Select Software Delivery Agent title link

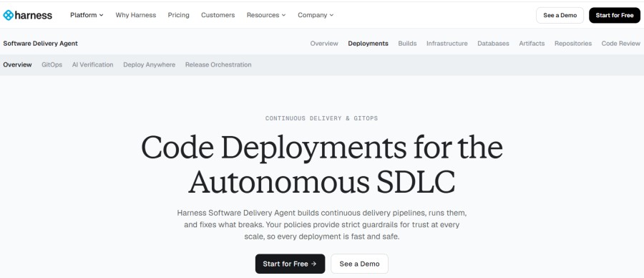(x=40, y=44)
